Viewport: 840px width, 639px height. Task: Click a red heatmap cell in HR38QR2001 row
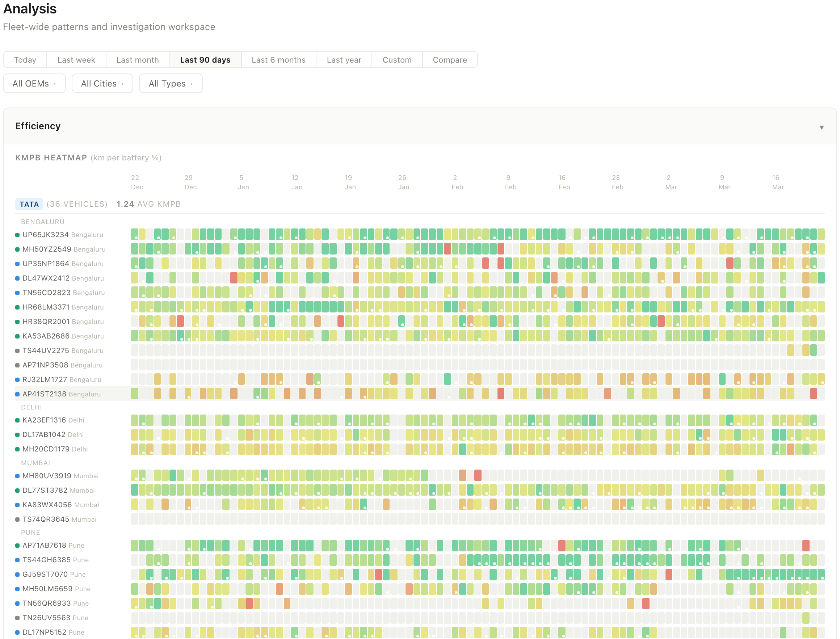pos(180,321)
